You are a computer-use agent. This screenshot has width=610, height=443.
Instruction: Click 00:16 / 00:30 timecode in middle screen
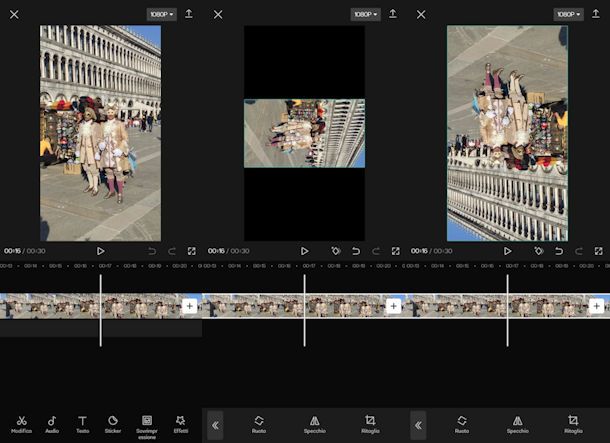coord(229,251)
